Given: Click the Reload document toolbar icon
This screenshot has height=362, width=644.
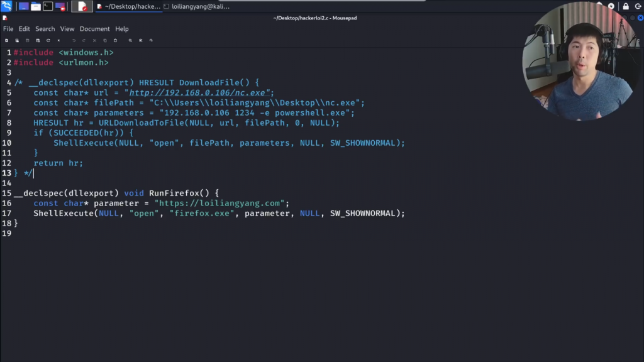Looking at the screenshot, I should 48,41.
